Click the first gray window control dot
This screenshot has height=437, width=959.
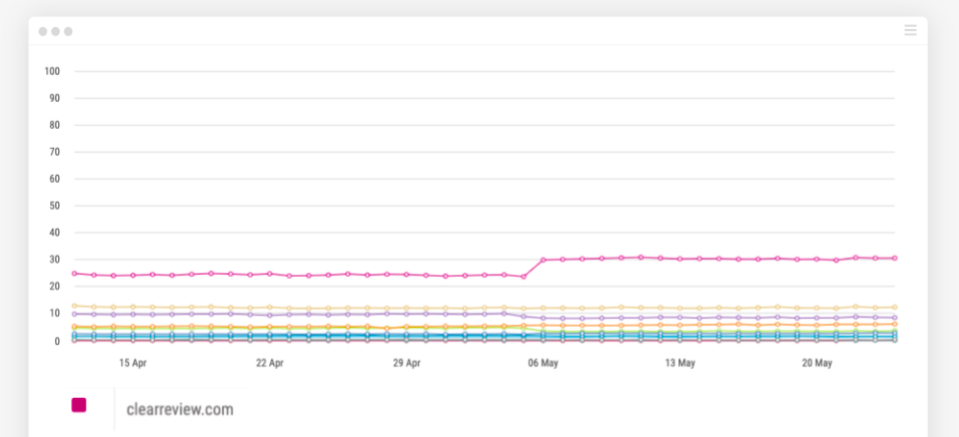43,31
